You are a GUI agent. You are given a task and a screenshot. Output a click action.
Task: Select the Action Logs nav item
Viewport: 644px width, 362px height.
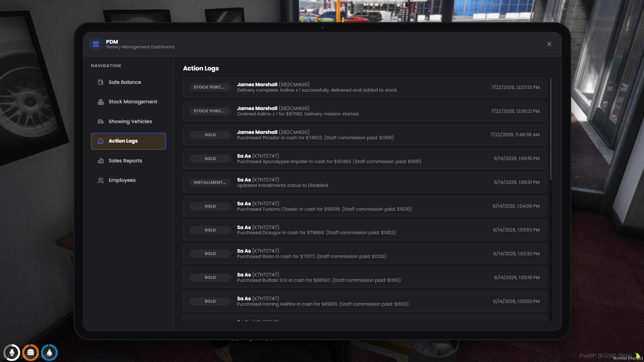pyautogui.click(x=128, y=141)
